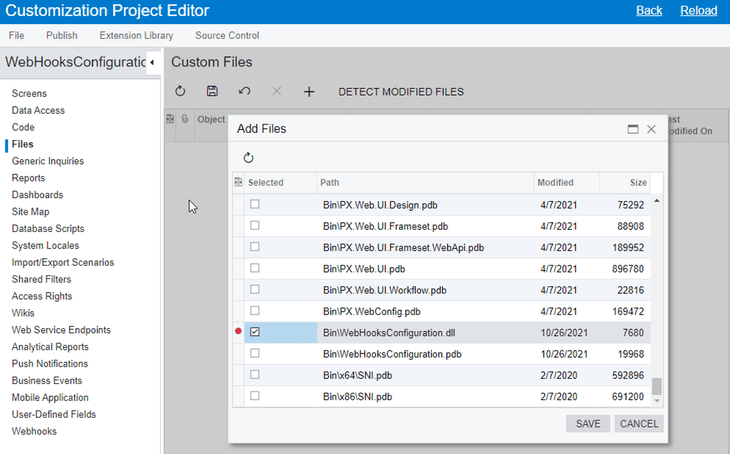The width and height of the screenshot is (730, 454).
Task: Uncheck WebHooksConfiguration.dll checkbox
Action: (x=255, y=332)
